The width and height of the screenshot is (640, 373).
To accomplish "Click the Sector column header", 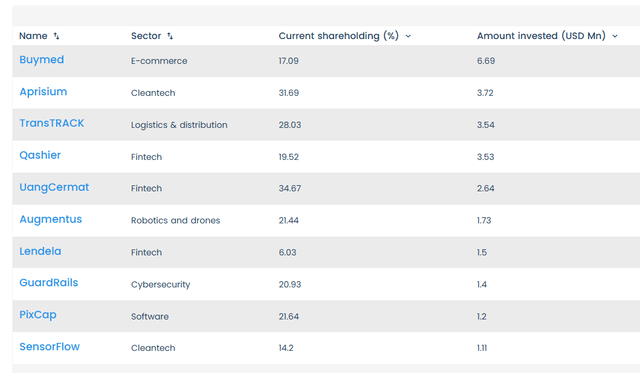I will [146, 36].
